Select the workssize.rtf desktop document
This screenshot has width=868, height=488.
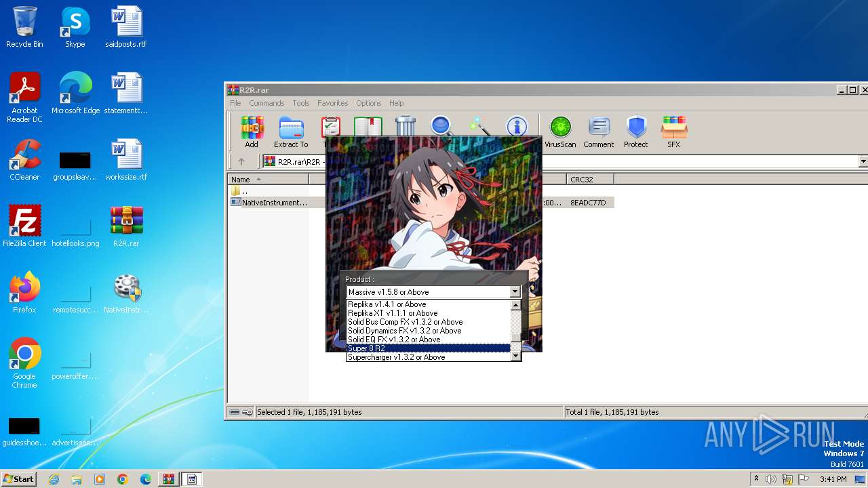[x=126, y=160]
